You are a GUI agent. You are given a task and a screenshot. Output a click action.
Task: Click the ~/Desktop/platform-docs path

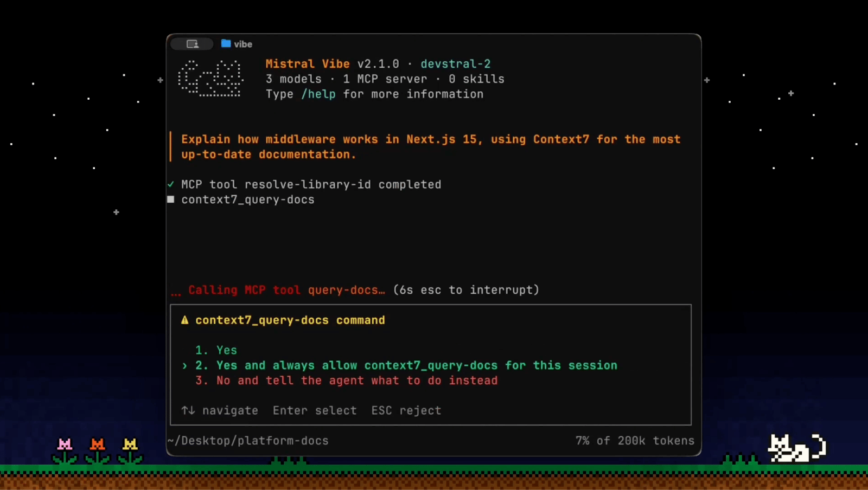click(x=248, y=441)
